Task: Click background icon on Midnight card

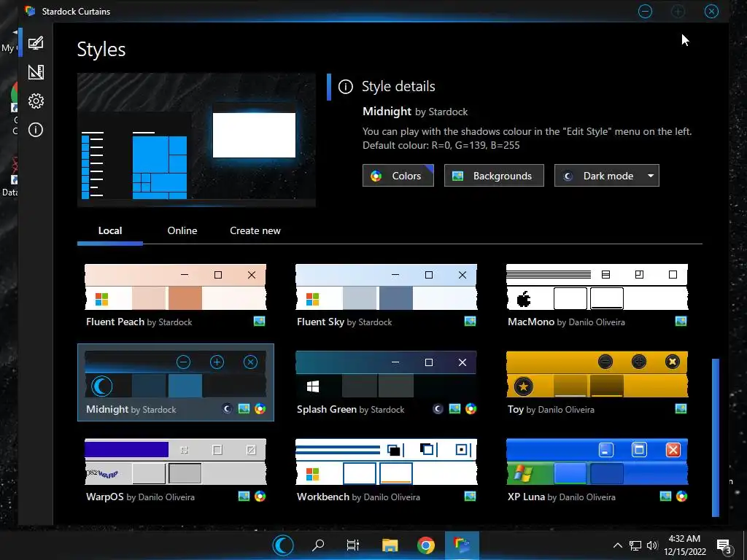Action: click(244, 408)
